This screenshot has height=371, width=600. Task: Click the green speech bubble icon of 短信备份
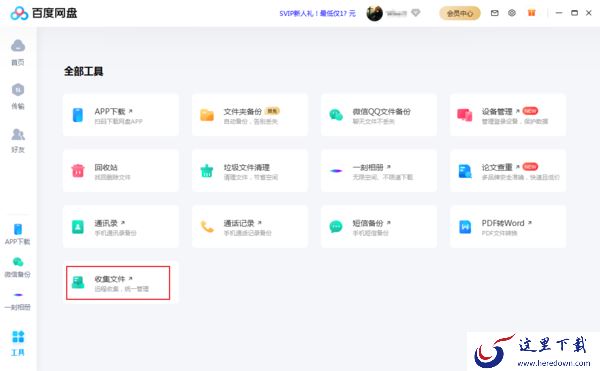tap(336, 226)
